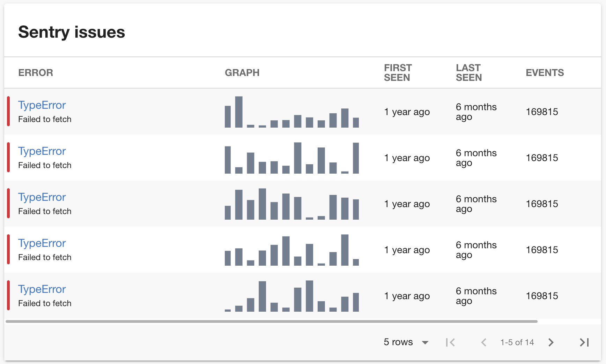Click the LAST SEEN column header

(469, 73)
